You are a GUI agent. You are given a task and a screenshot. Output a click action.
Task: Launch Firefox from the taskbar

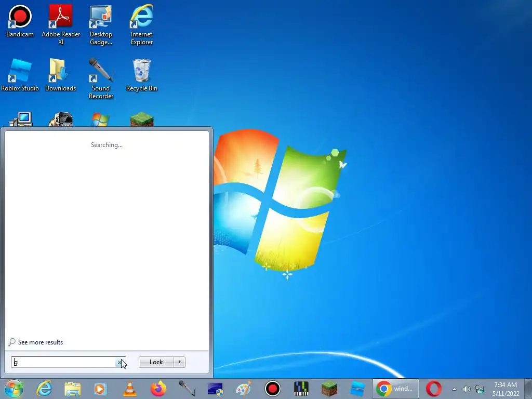tap(158, 389)
